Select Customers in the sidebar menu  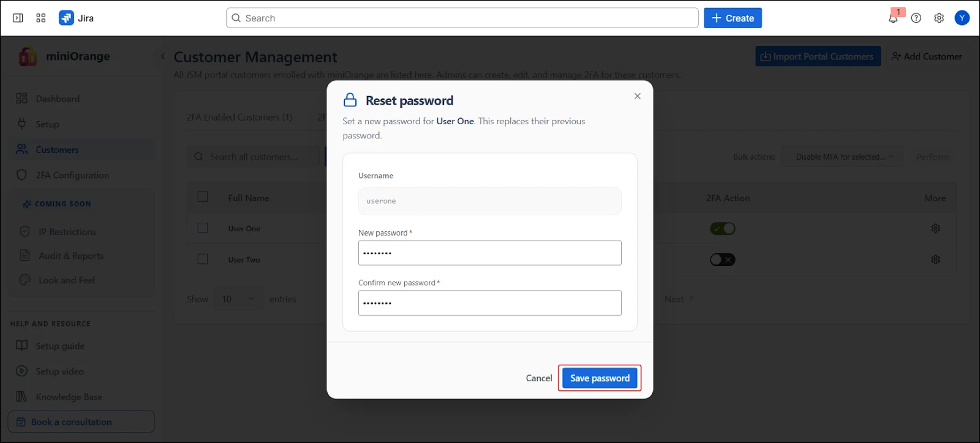(58, 149)
